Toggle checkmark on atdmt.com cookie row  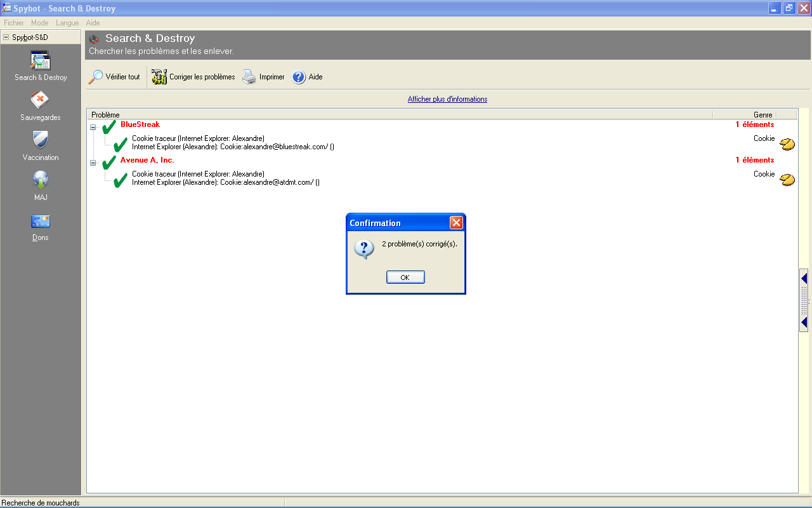coord(121,180)
